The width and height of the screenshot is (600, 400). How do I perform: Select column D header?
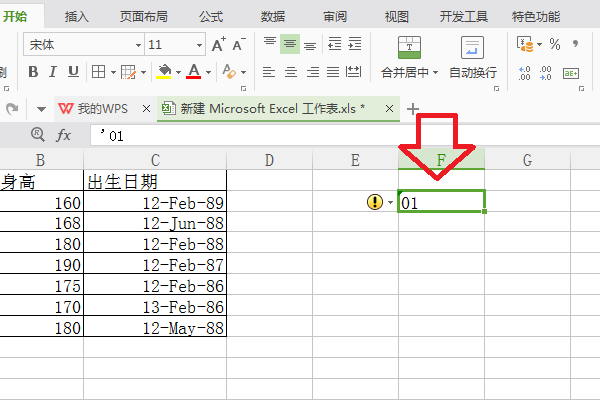point(269,160)
